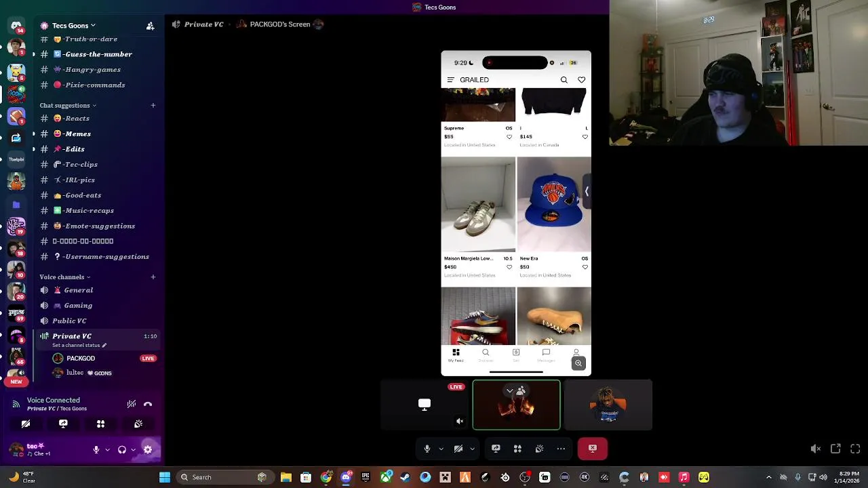
Task: Open Activities icon in sidebar voice panel
Action: (100, 424)
